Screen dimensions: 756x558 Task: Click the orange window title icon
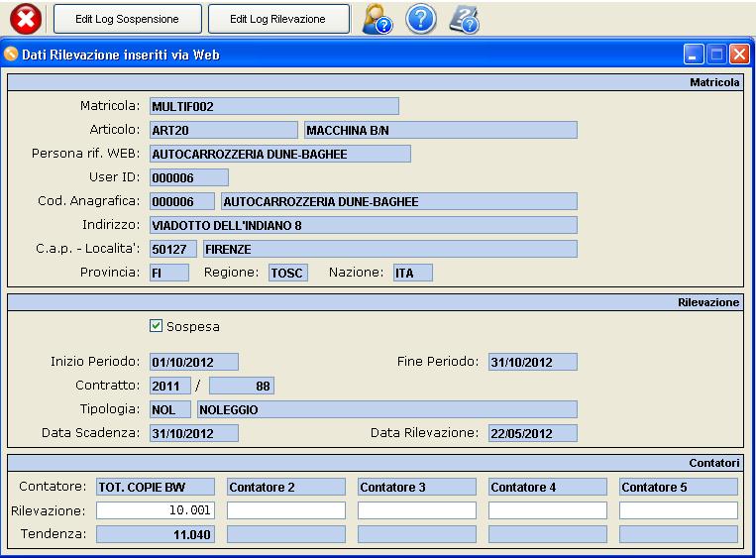coord(11,54)
